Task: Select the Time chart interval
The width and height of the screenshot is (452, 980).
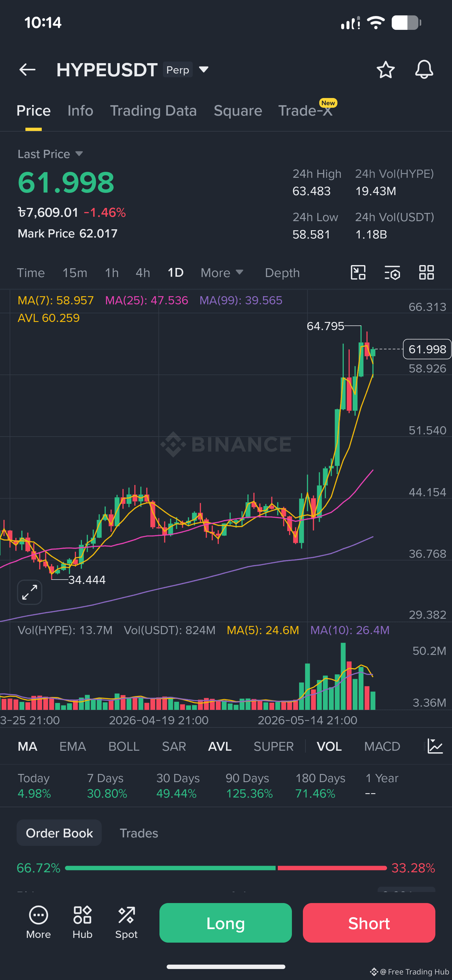Action: [x=31, y=273]
